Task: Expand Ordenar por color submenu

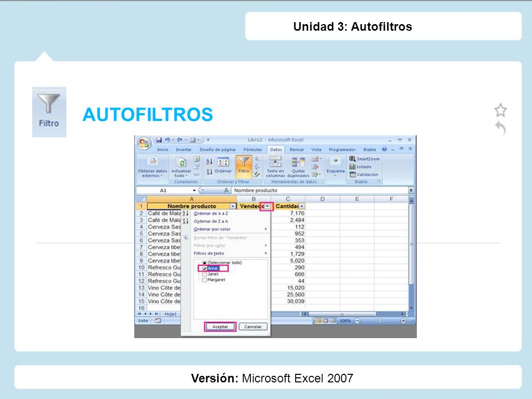Action: click(230, 229)
